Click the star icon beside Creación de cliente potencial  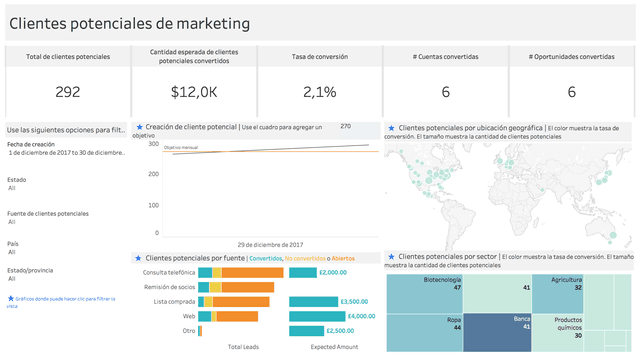(140, 127)
